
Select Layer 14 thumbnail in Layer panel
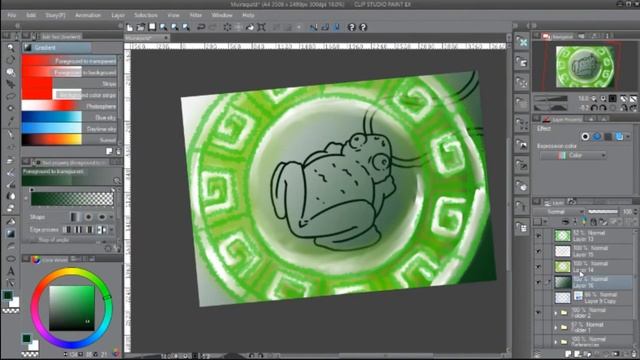[562, 267]
